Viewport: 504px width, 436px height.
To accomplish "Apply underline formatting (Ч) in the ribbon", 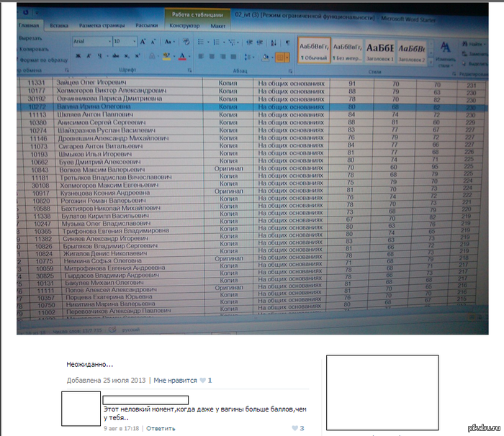I will [98, 56].
